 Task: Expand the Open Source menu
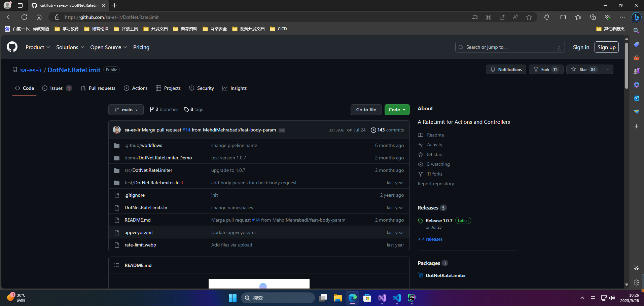pyautogui.click(x=108, y=47)
